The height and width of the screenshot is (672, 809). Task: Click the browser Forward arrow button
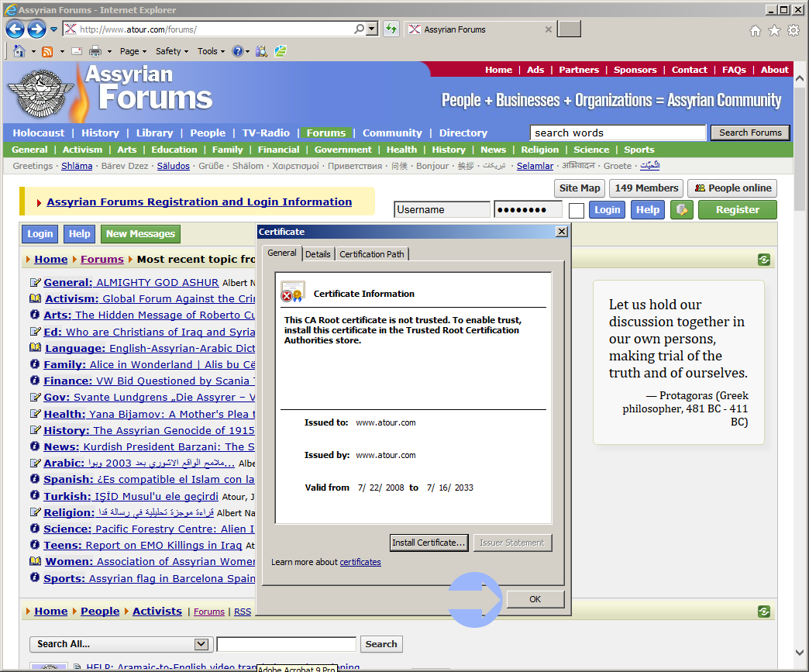tap(36, 29)
